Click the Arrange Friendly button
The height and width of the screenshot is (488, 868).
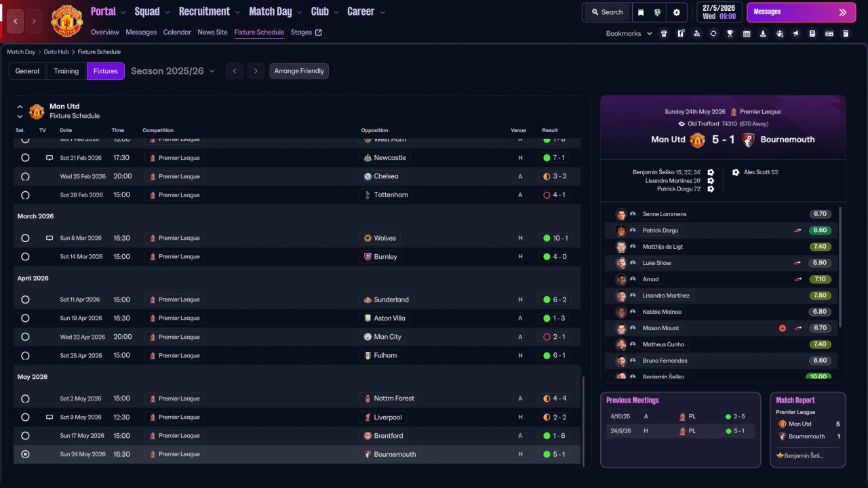[299, 71]
